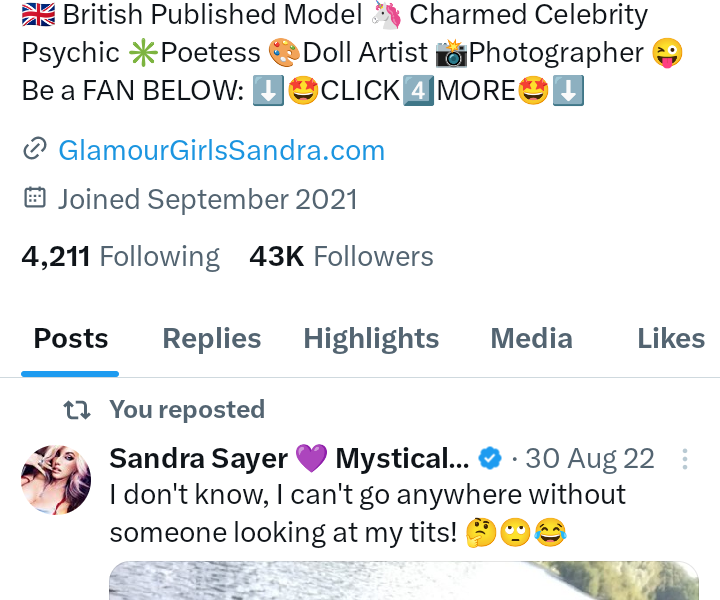View the 43K Followers list
720x600 pixels.
tap(341, 256)
